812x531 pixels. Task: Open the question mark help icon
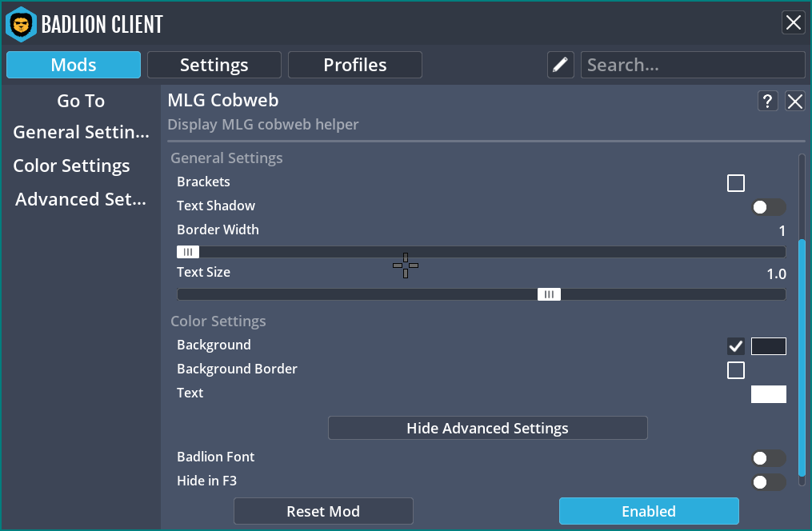[x=767, y=101]
